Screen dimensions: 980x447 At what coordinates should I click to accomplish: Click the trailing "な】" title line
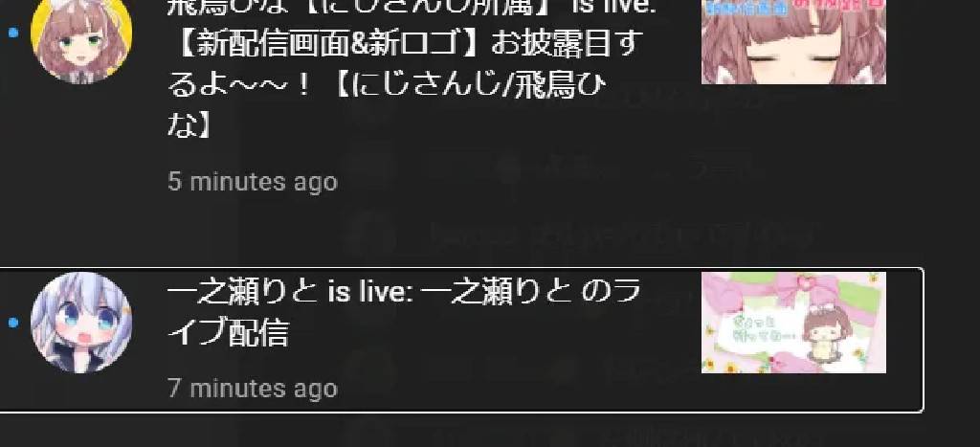pyautogui.click(x=190, y=125)
